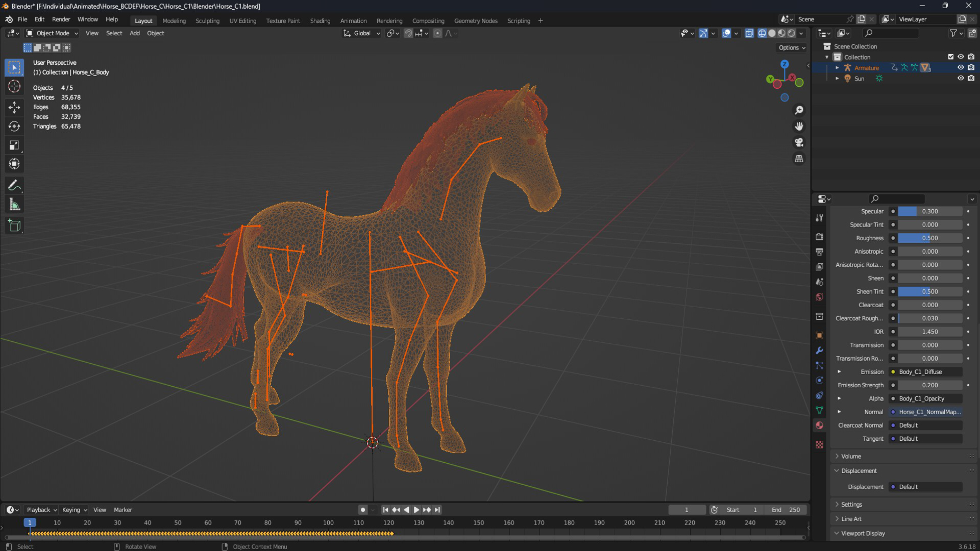The height and width of the screenshot is (551, 980).
Task: Adjust the Roughness slider
Action: click(x=929, y=238)
